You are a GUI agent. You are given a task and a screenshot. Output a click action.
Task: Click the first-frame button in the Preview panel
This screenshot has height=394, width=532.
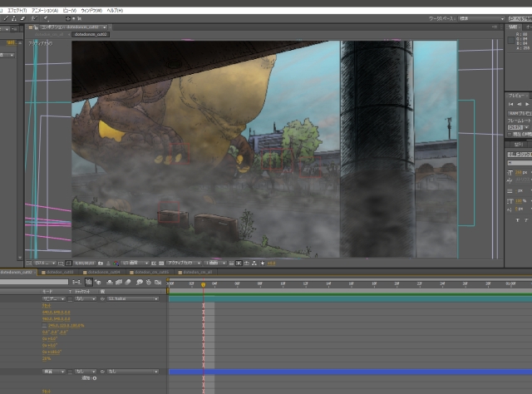[510, 105]
